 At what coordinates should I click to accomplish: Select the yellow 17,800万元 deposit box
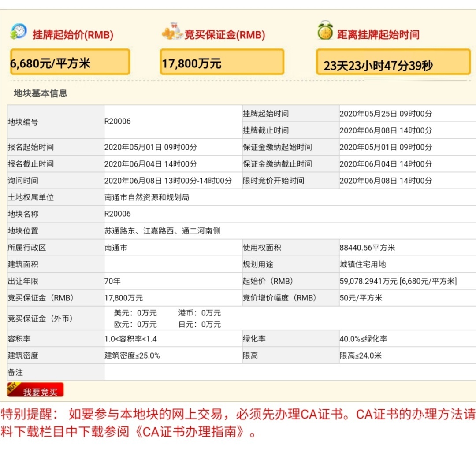point(222,62)
